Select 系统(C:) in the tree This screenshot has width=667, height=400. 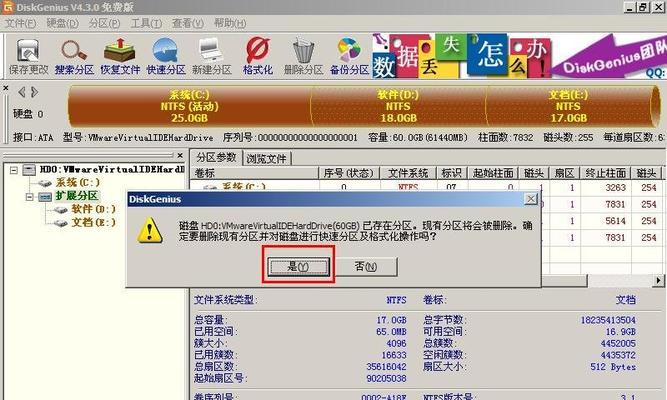(x=78, y=183)
